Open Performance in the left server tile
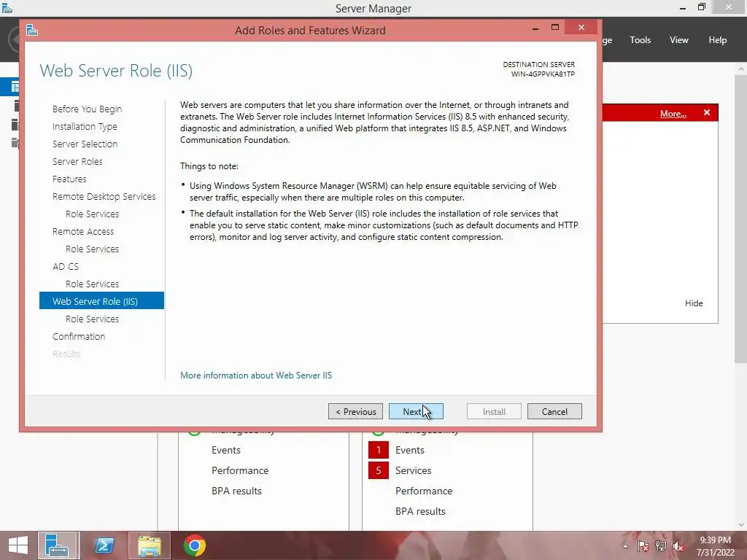 click(x=240, y=470)
